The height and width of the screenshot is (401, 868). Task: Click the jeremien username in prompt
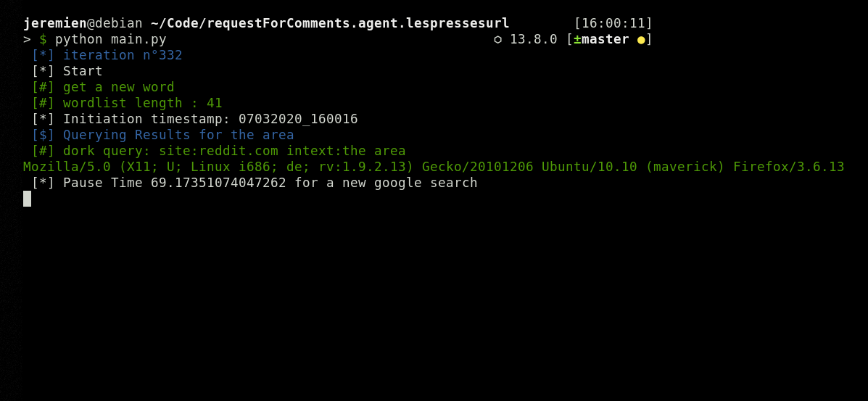tap(55, 23)
